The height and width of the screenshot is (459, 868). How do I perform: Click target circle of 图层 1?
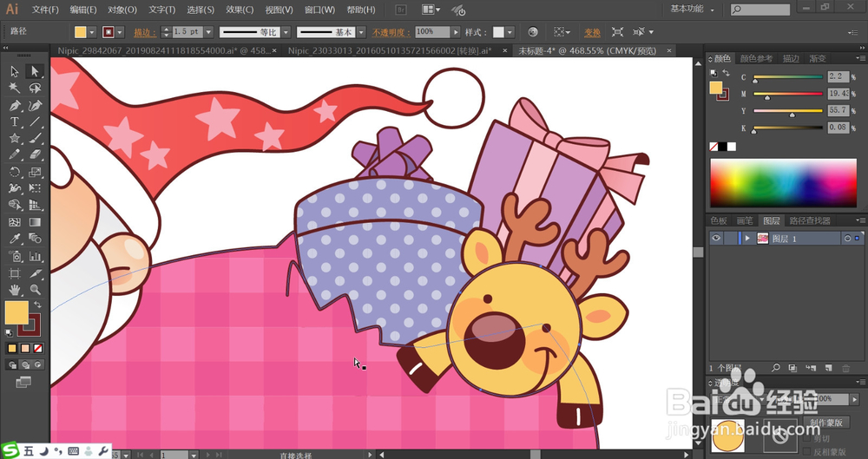[x=847, y=239]
